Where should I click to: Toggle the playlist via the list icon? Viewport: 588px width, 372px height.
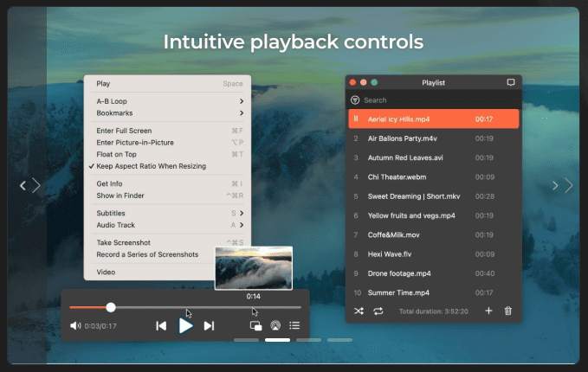pyautogui.click(x=294, y=325)
